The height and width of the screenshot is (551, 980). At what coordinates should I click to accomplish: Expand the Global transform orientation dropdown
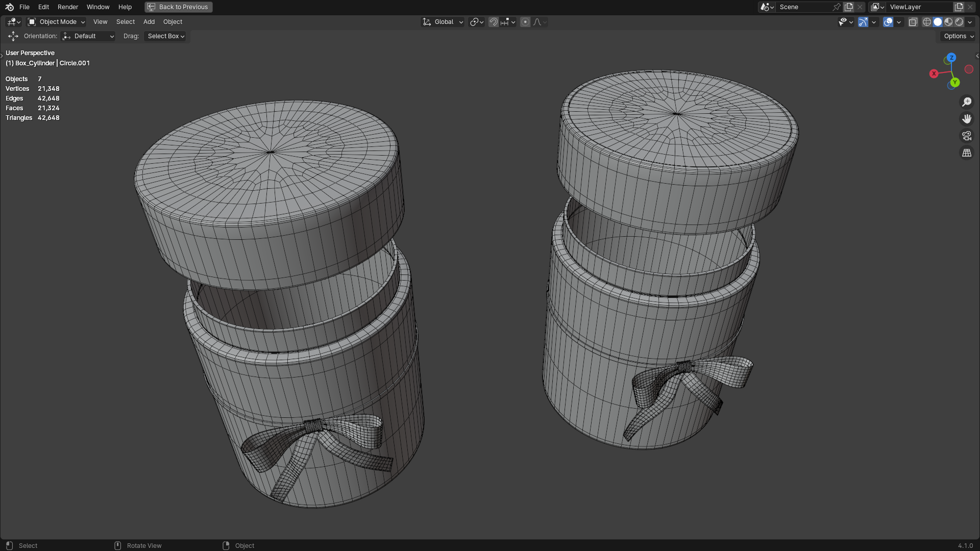point(443,22)
